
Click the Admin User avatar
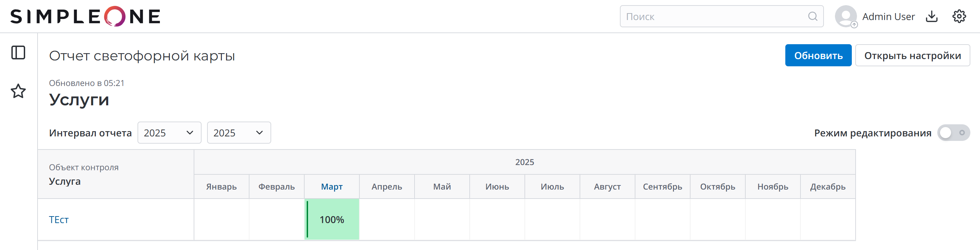[845, 16]
